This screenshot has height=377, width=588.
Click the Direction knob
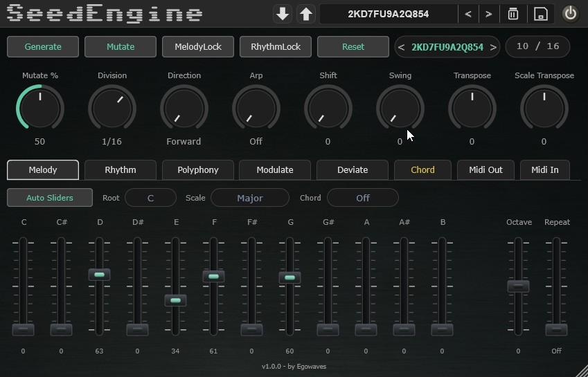pyautogui.click(x=184, y=109)
